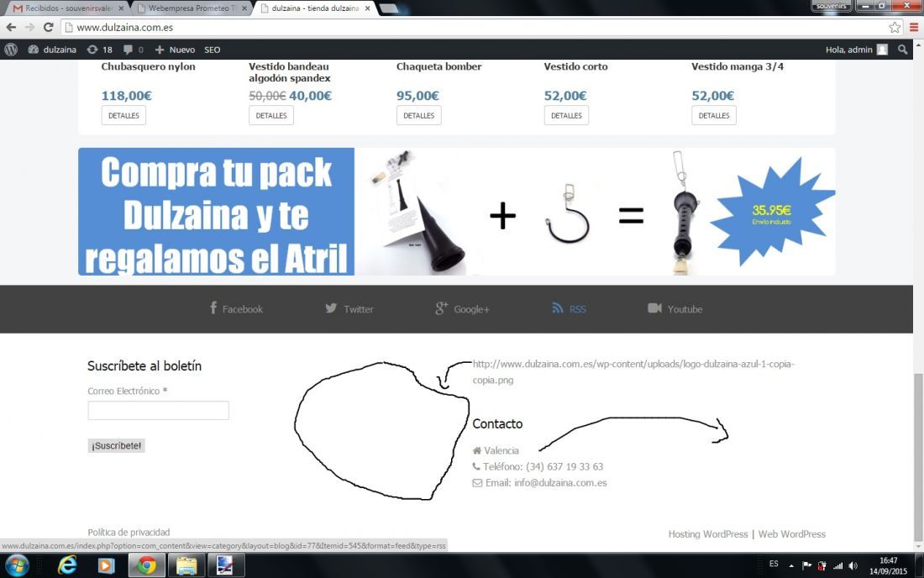Click the Valencia home icon
Viewport: 924px width, 578px height.
point(477,451)
